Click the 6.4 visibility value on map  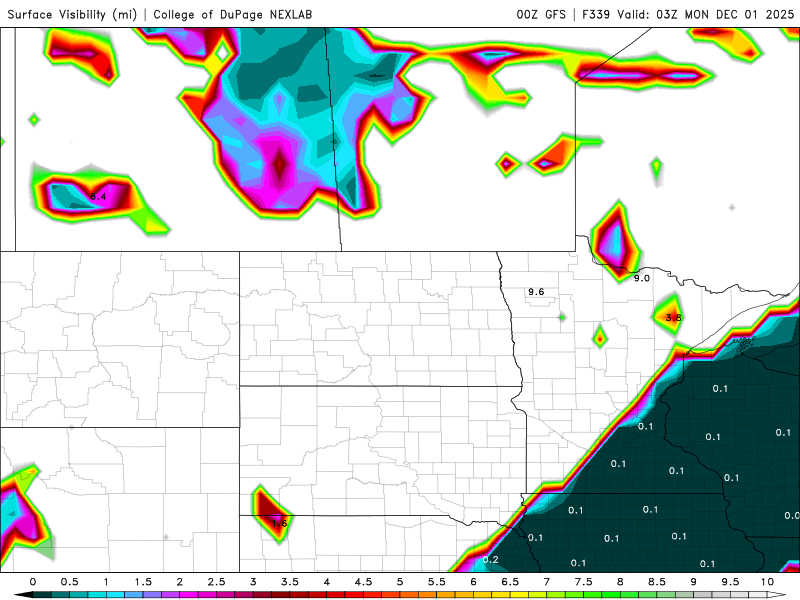[98, 196]
